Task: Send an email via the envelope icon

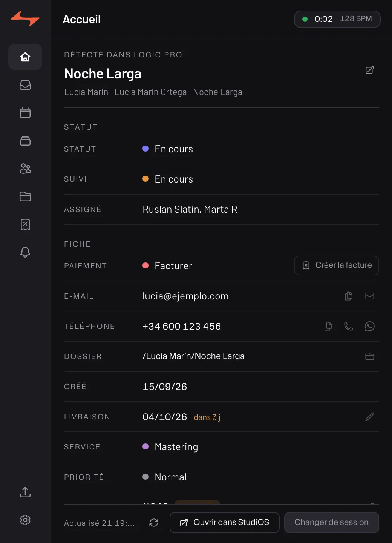Action: (370, 296)
